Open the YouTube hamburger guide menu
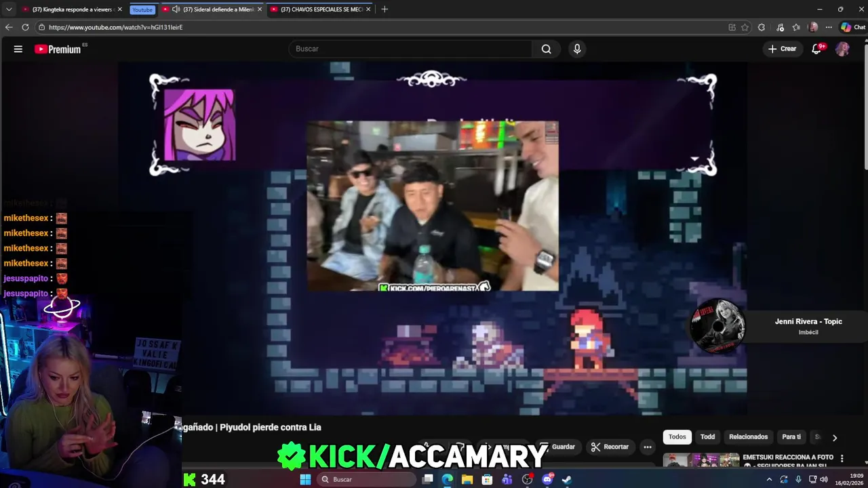The width and height of the screenshot is (868, 488). (x=18, y=49)
